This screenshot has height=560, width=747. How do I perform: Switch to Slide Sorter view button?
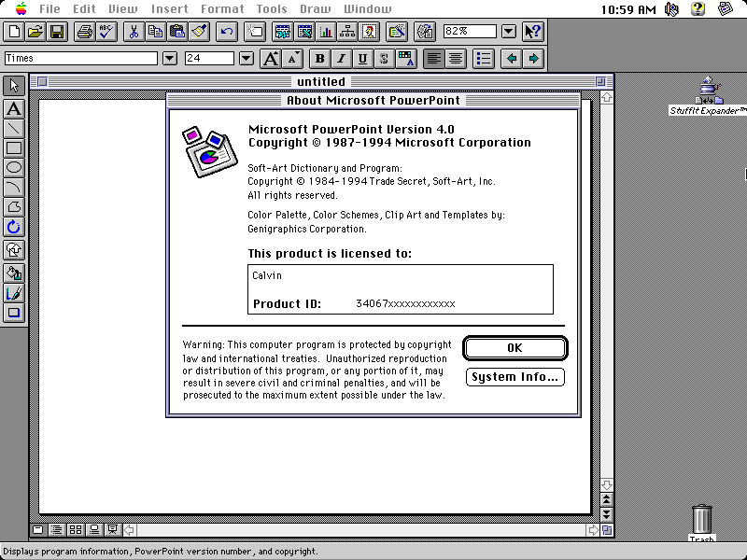[x=76, y=529]
